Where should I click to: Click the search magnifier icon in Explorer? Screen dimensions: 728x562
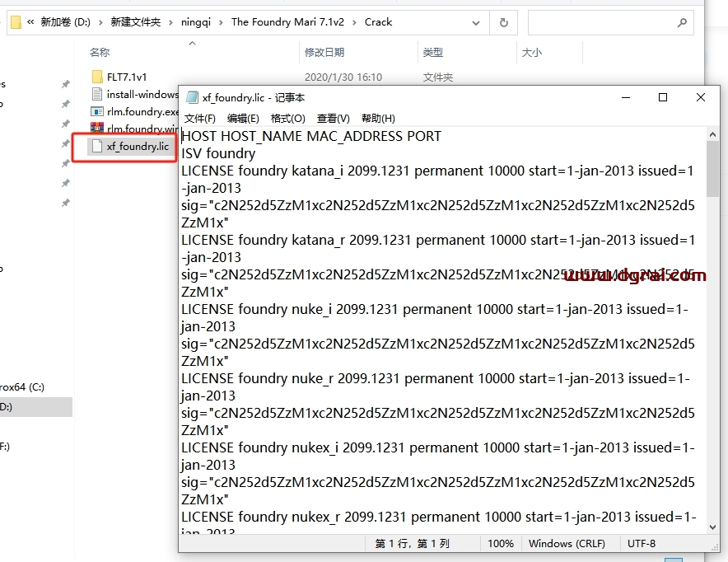tap(682, 22)
